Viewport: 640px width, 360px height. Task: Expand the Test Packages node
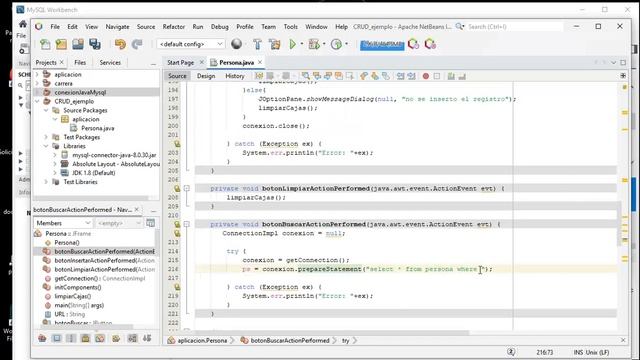click(46, 137)
